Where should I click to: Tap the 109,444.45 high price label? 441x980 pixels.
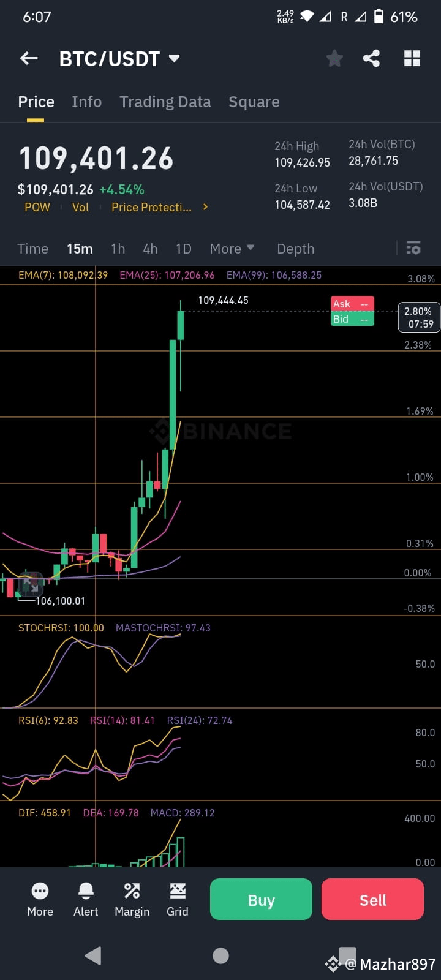pyautogui.click(x=223, y=300)
